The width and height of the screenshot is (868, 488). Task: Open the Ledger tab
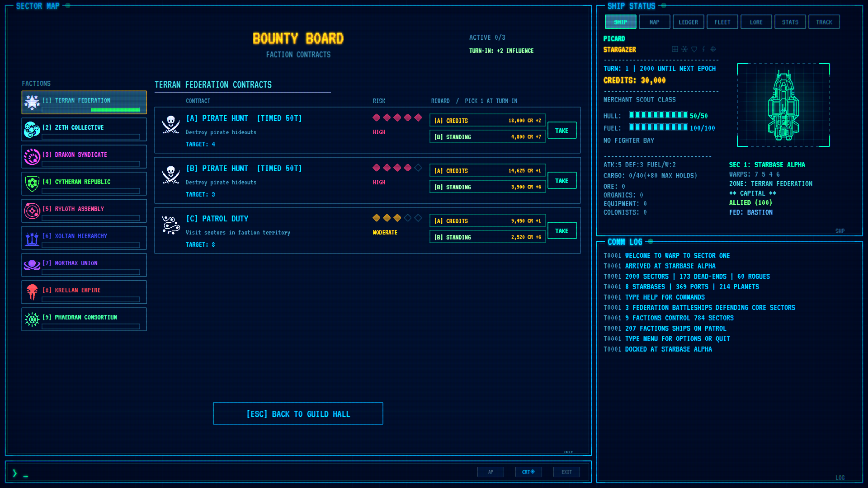coord(688,22)
